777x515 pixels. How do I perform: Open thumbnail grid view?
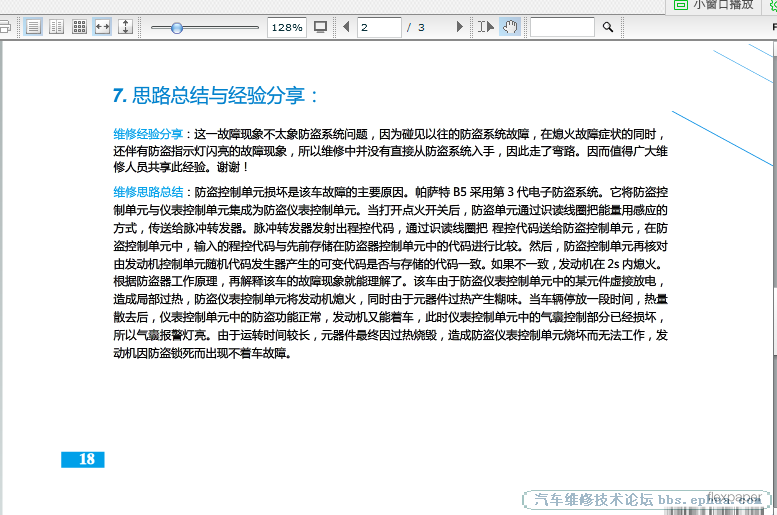click(79, 27)
